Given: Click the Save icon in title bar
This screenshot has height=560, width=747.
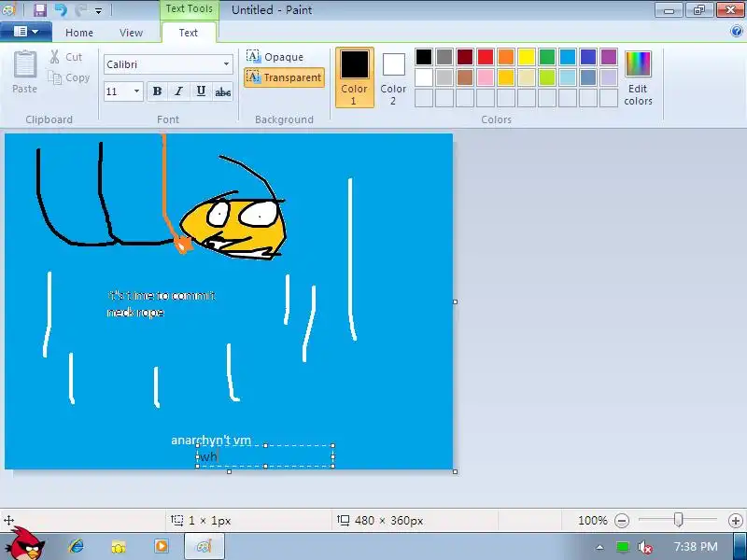Looking at the screenshot, I should pyautogui.click(x=40, y=9).
